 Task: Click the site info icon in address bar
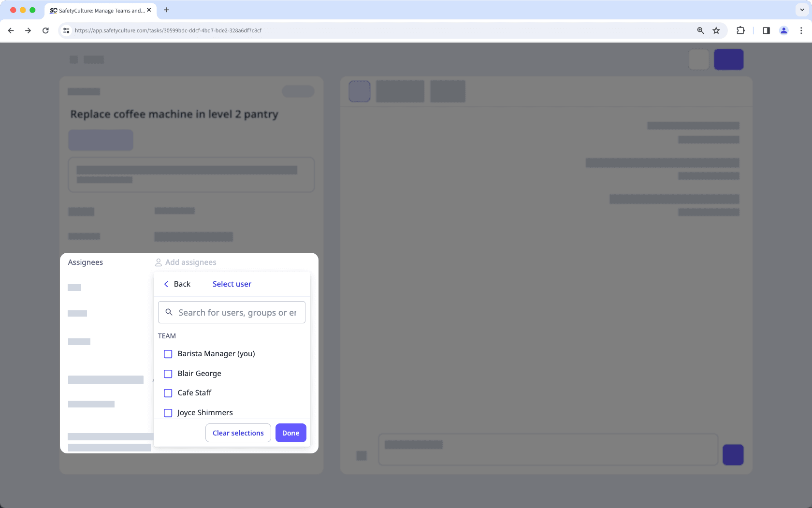66,30
